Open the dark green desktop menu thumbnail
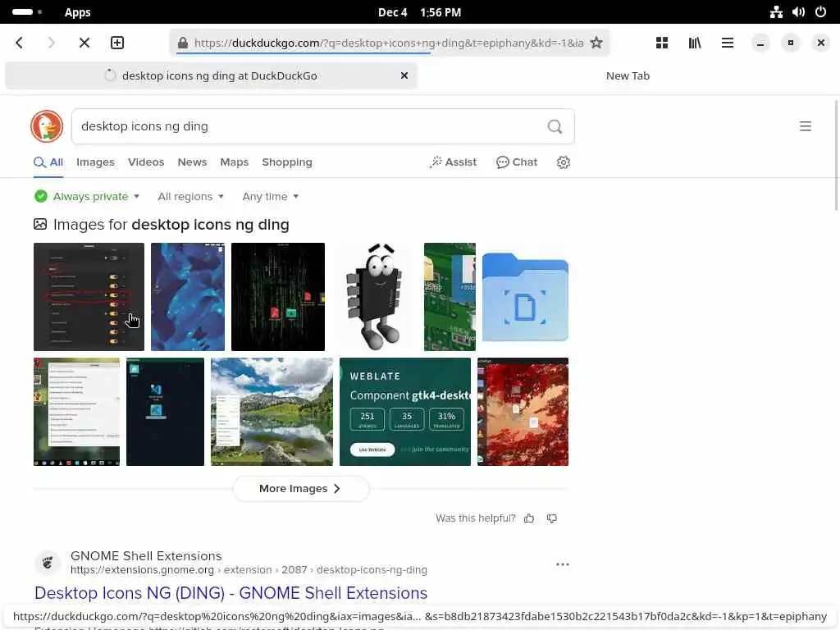Screen dimensions: 840x630 (76, 412)
